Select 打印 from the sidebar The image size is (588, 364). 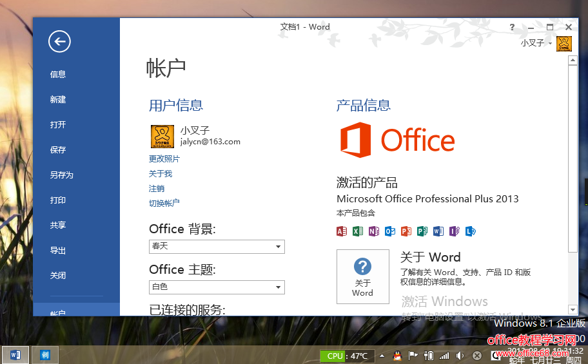(58, 200)
